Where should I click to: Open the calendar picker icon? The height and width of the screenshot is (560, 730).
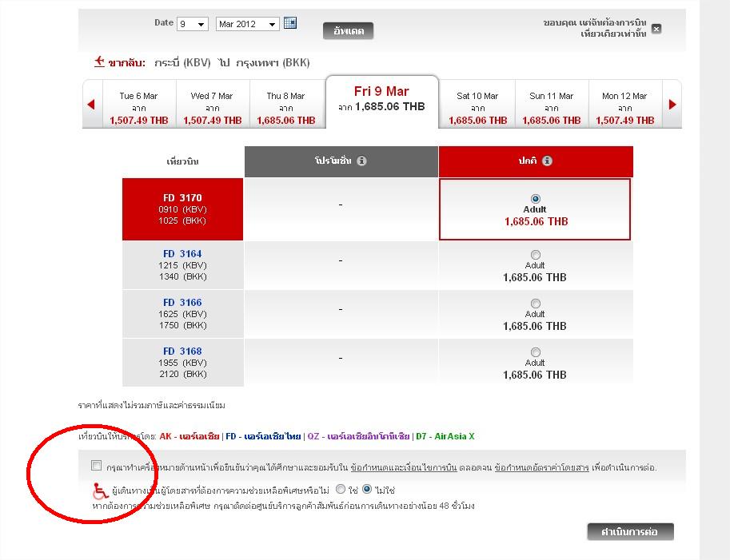(290, 23)
